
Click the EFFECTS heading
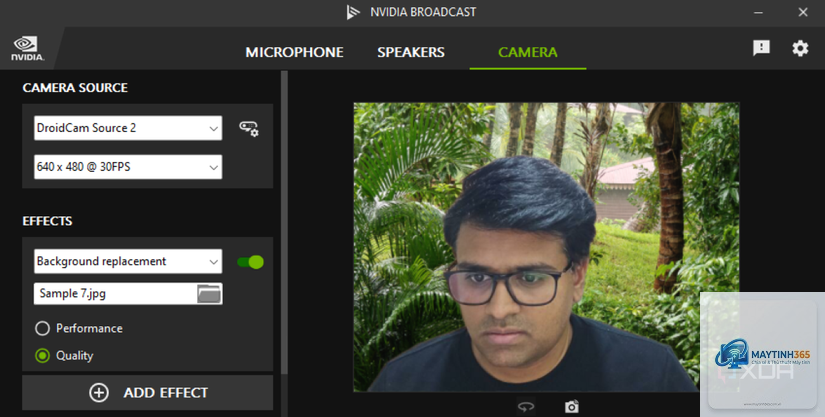pyautogui.click(x=47, y=221)
